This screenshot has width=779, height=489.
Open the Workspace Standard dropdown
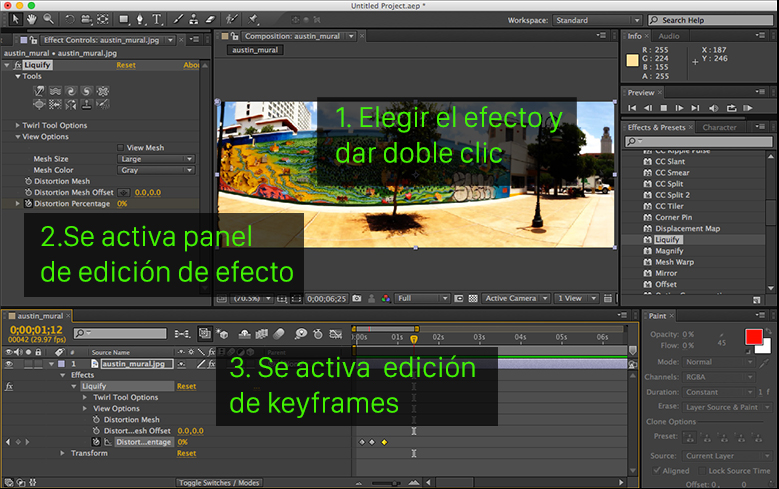tap(597, 20)
